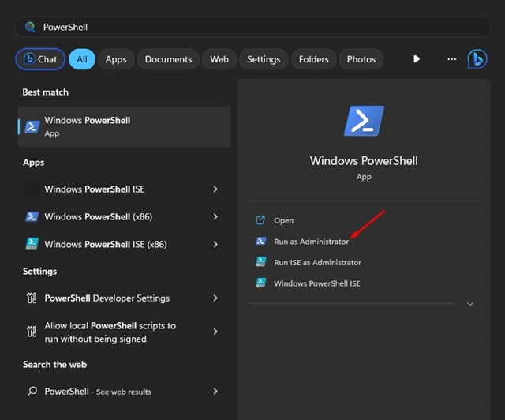Expand more actions with the down chevron
Image resolution: width=505 pixels, height=420 pixels.
point(470,304)
